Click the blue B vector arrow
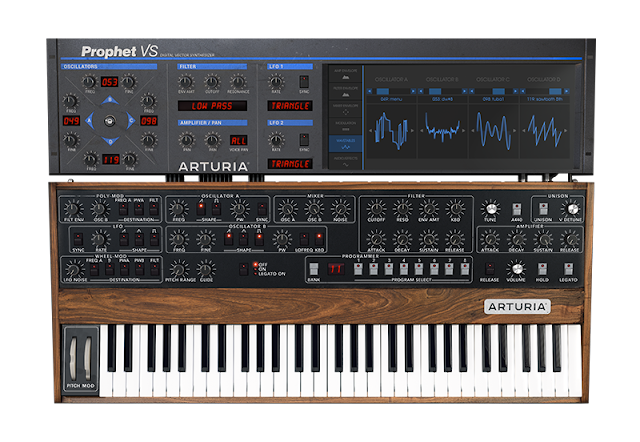Image resolution: width=640 pixels, height=442 pixels. pos(110,100)
